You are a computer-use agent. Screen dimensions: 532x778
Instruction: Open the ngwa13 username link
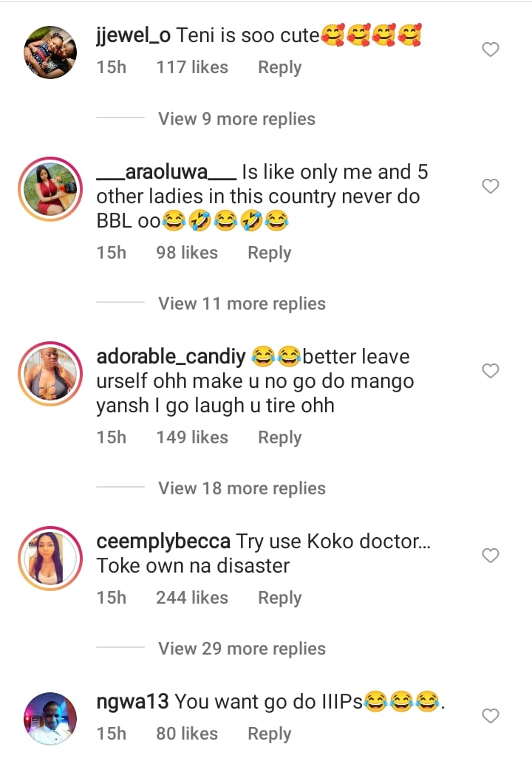[133, 702]
